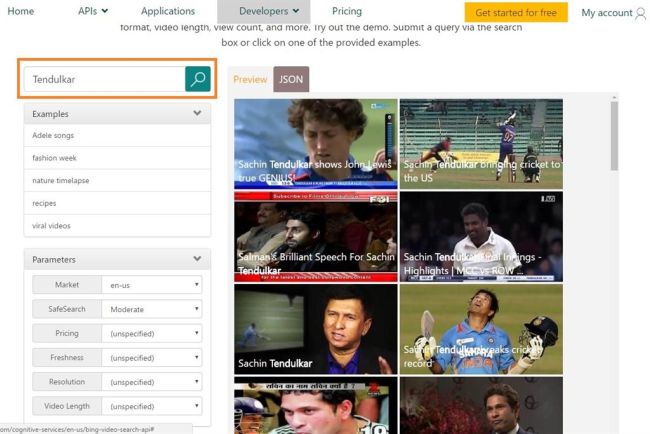Open video 'bringing cricket to the US'
This screenshot has height=434, width=650.
pos(481,144)
